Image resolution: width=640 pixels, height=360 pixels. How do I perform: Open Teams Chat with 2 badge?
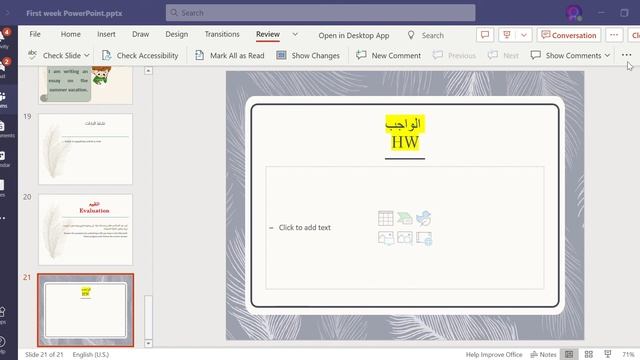[4, 69]
